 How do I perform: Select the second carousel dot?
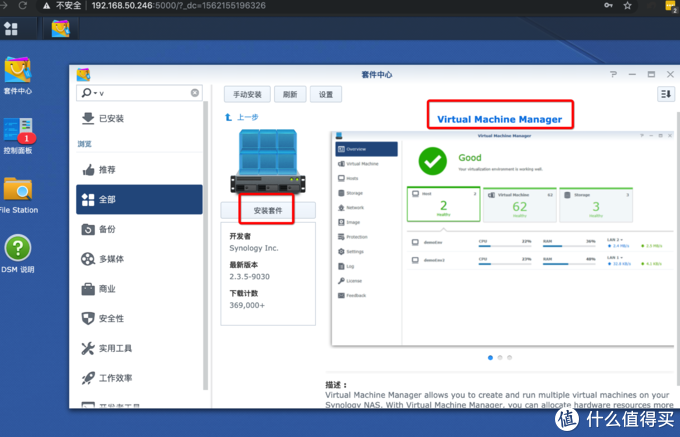(x=500, y=358)
